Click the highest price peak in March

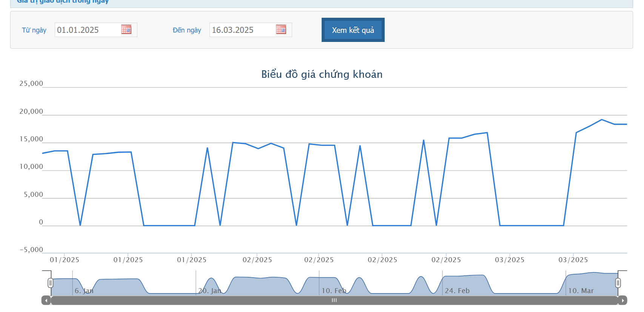point(602,120)
